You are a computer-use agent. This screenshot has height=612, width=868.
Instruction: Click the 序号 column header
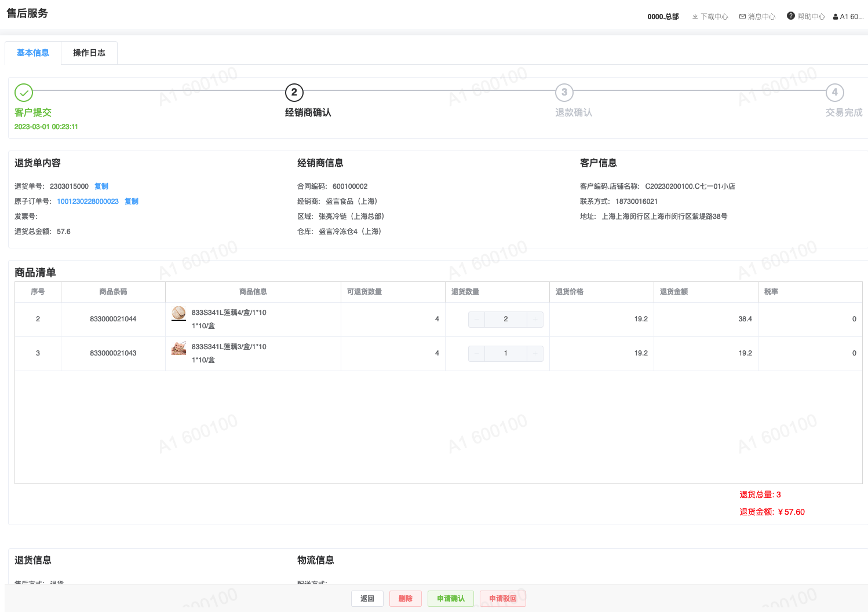click(38, 292)
